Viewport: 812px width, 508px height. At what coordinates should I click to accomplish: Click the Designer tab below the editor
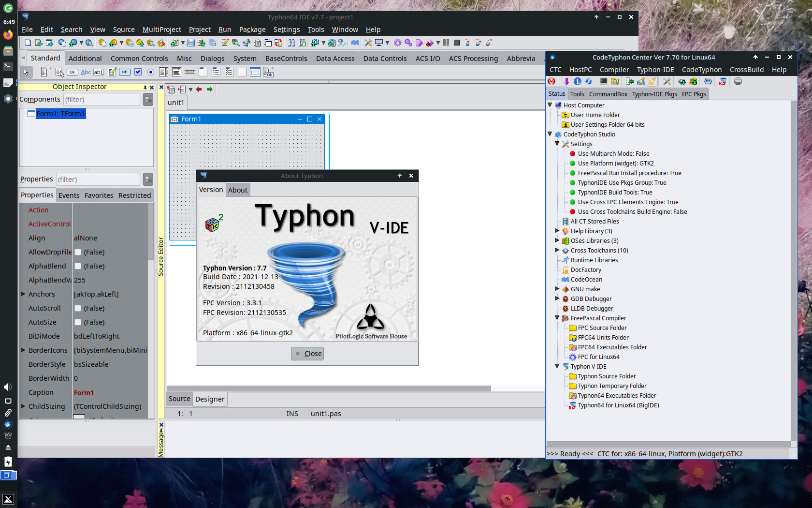[x=210, y=399]
